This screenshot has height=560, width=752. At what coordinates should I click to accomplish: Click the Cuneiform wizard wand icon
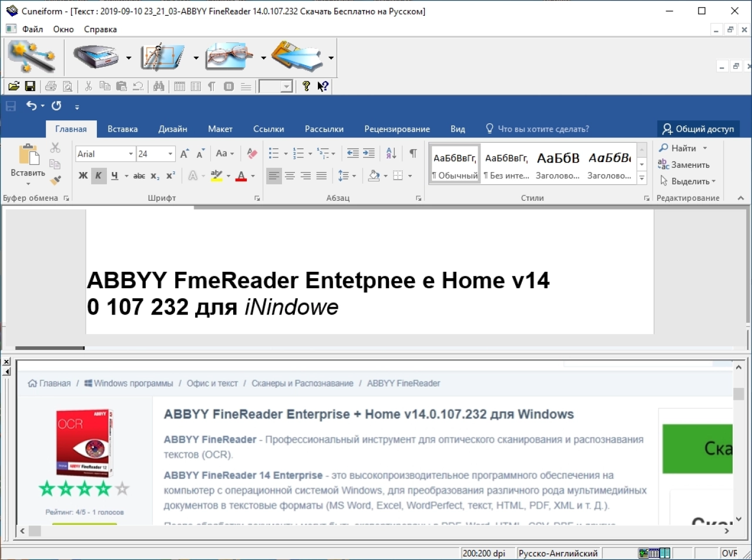pyautogui.click(x=31, y=57)
